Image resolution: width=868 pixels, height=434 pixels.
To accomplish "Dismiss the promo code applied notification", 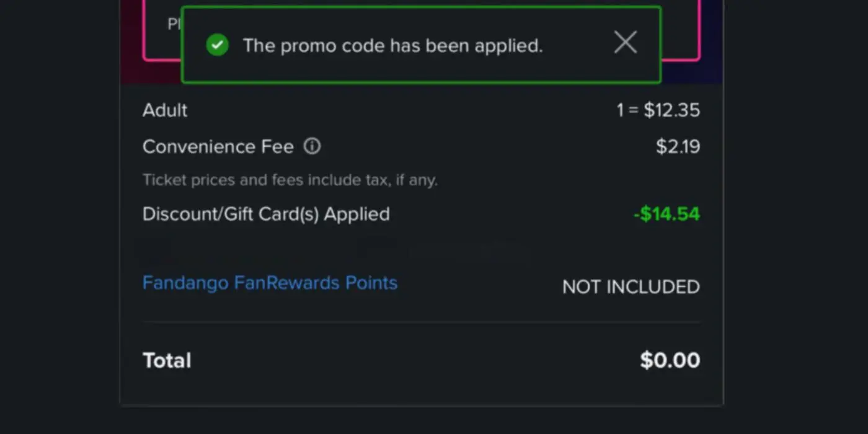I will 625,43.
